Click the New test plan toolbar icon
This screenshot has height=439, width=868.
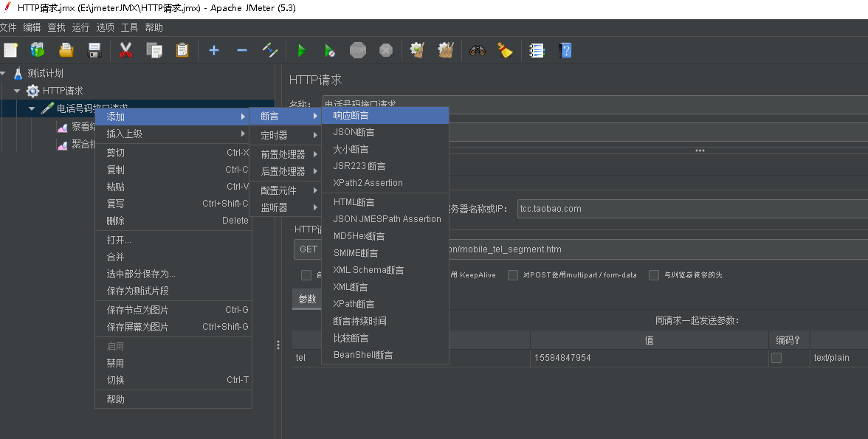click(x=10, y=50)
